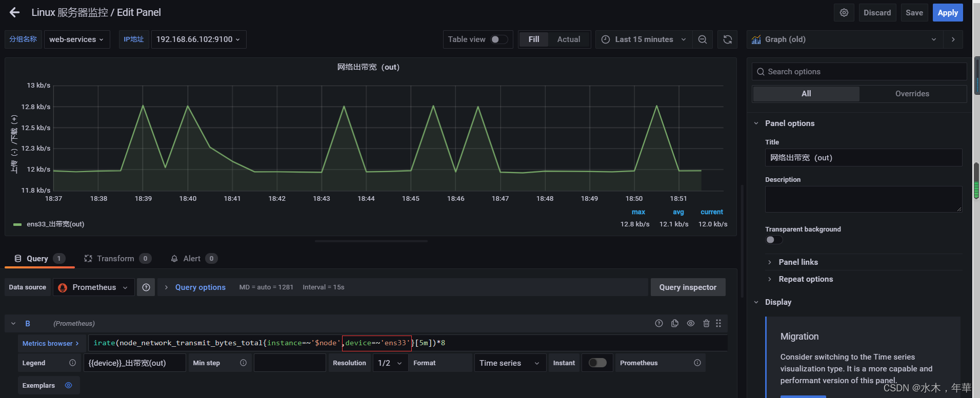This screenshot has width=980, height=398.
Task: Open the Resolution 1/2 dropdown
Action: click(x=390, y=363)
